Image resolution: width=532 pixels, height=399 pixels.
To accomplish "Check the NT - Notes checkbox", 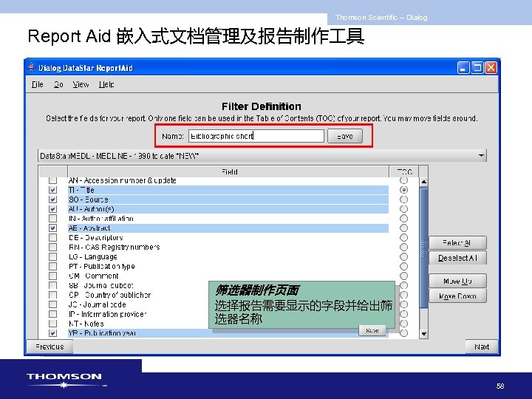I will [x=52, y=324].
